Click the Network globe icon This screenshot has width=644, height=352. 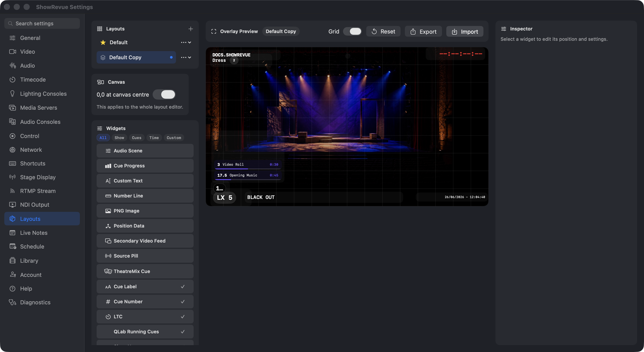12,150
